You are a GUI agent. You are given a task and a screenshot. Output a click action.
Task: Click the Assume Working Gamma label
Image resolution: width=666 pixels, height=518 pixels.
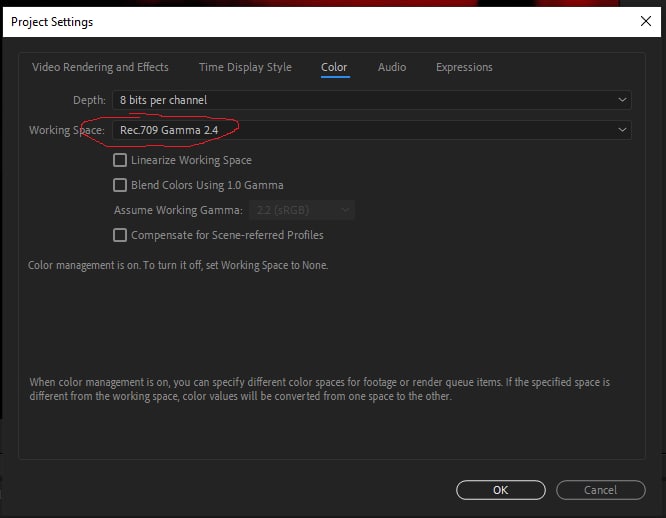(178, 210)
